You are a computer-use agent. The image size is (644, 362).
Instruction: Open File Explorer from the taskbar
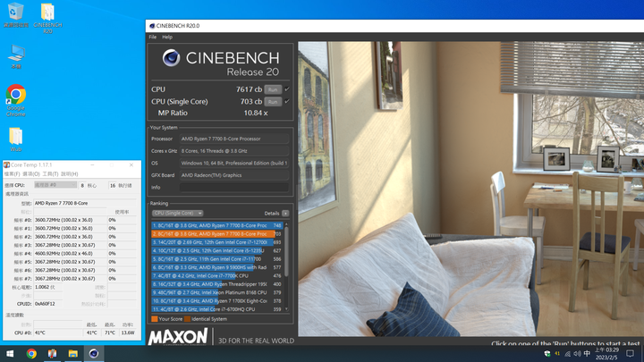(73, 353)
